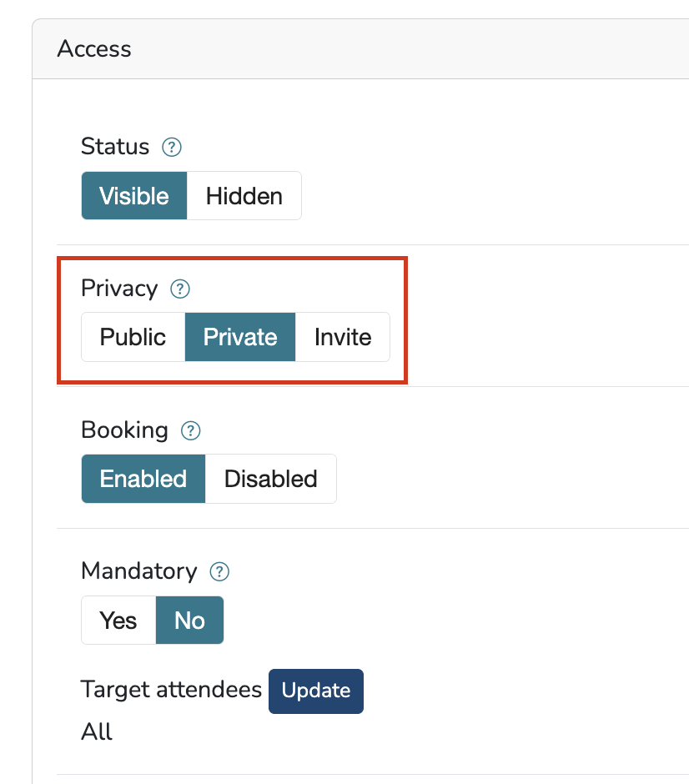
Task: Switch Status to Hidden
Action: click(244, 196)
